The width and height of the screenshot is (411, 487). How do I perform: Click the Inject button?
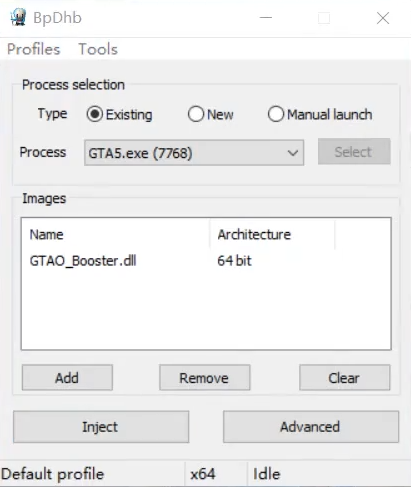101,427
